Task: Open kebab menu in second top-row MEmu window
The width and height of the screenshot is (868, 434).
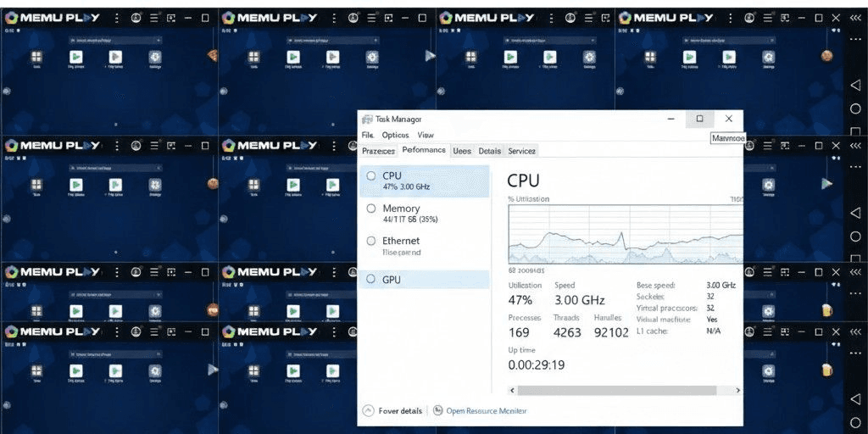Action: point(334,18)
